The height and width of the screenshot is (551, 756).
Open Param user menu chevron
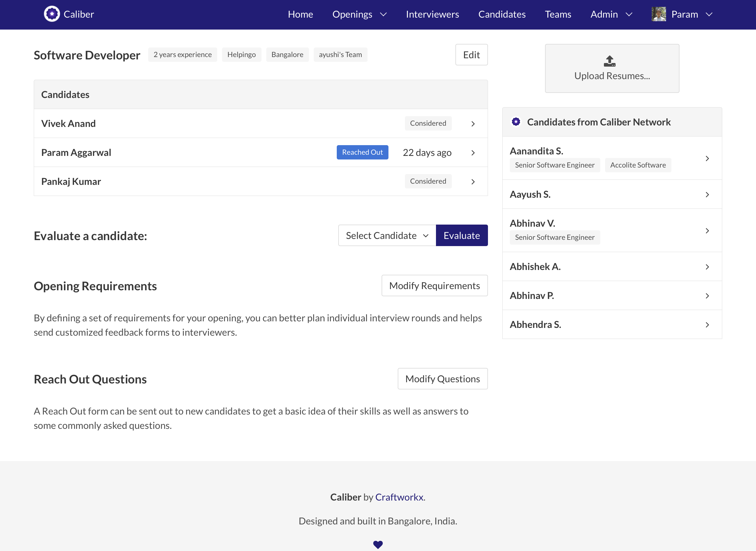tap(709, 14)
